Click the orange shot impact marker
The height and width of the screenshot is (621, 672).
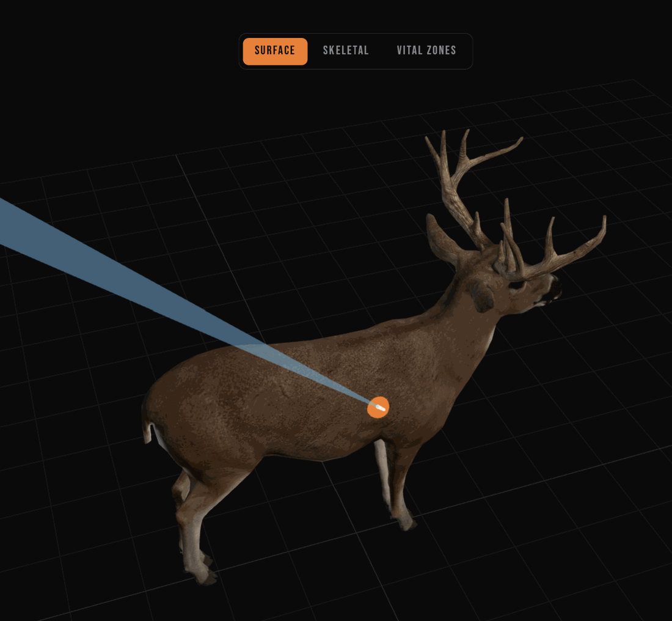(x=378, y=407)
